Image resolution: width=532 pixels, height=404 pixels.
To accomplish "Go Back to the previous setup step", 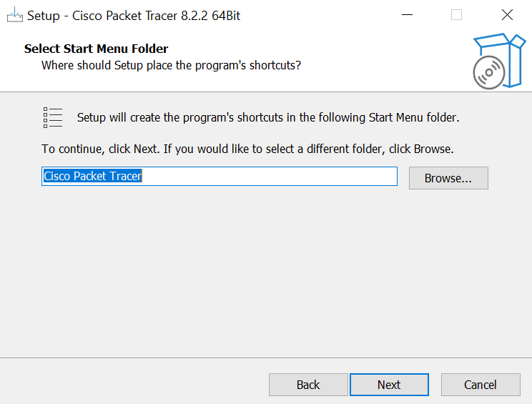I will click(308, 385).
